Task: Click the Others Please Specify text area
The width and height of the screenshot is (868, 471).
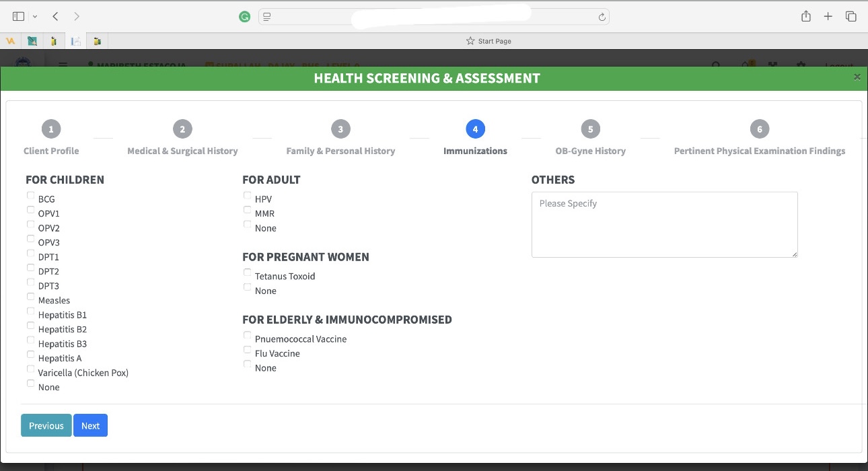Action: point(665,225)
